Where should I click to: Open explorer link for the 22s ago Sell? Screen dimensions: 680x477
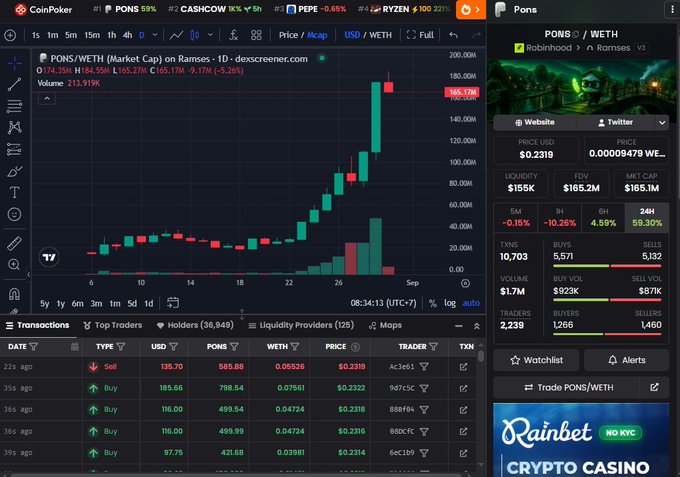[463, 367]
